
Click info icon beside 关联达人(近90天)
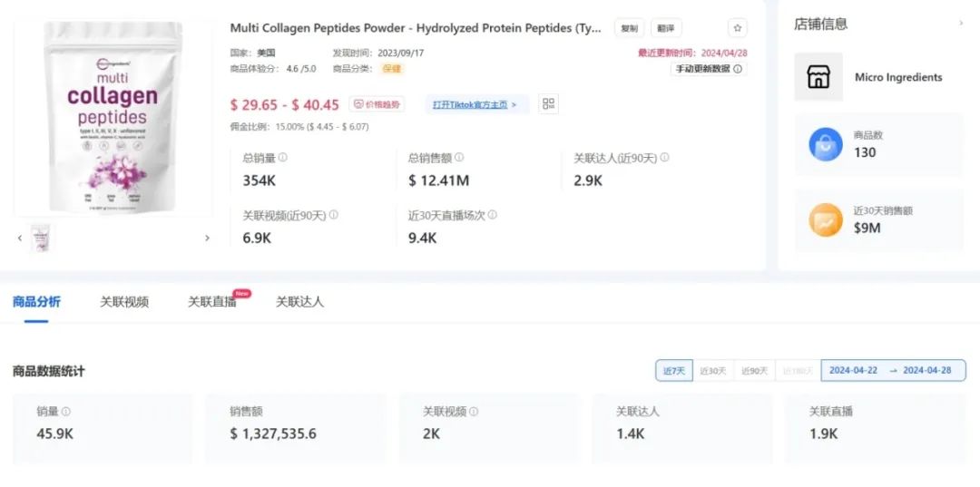(664, 158)
